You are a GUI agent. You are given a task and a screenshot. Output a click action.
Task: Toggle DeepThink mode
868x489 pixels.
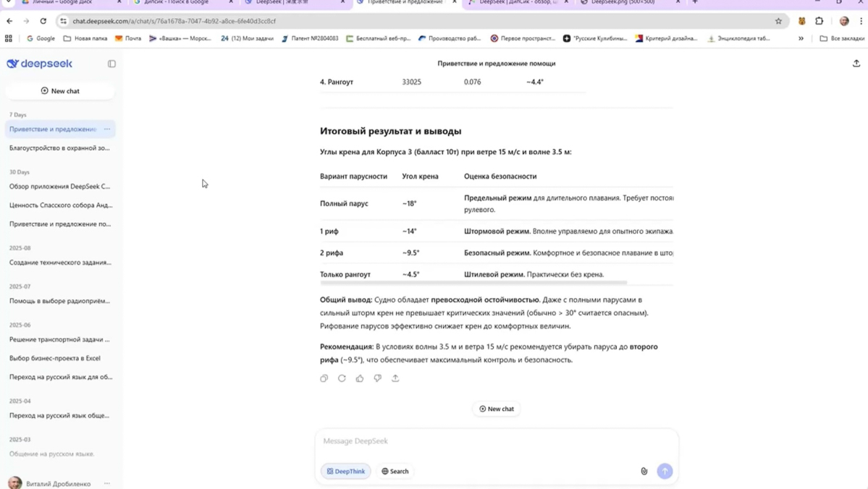pos(346,471)
